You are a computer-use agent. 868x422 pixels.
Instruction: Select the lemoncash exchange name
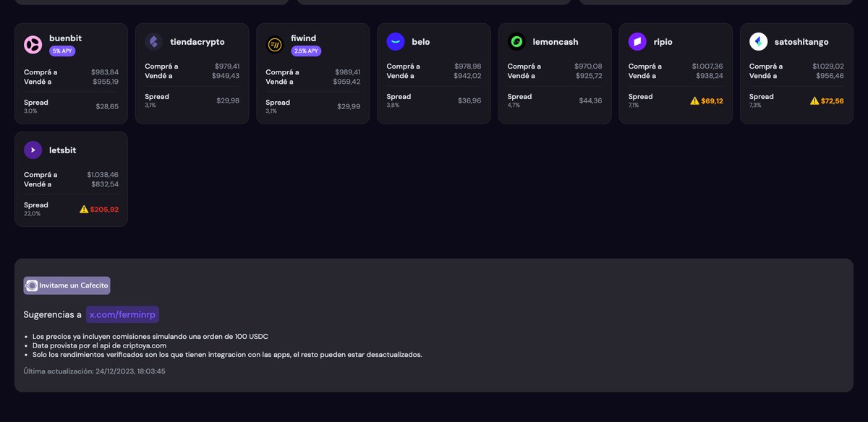pos(556,42)
